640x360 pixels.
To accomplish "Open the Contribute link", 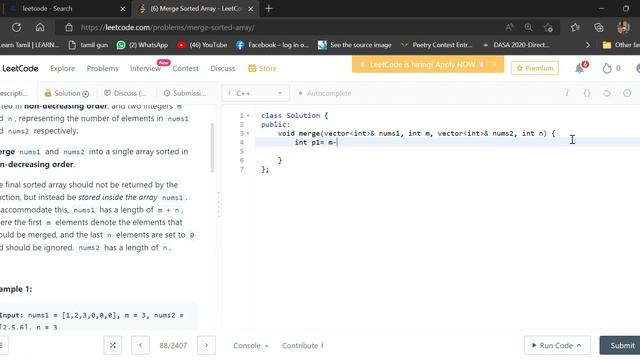I will click(x=302, y=345).
